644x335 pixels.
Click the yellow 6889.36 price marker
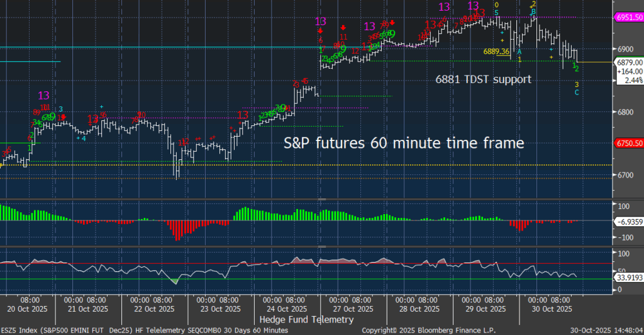(x=496, y=52)
